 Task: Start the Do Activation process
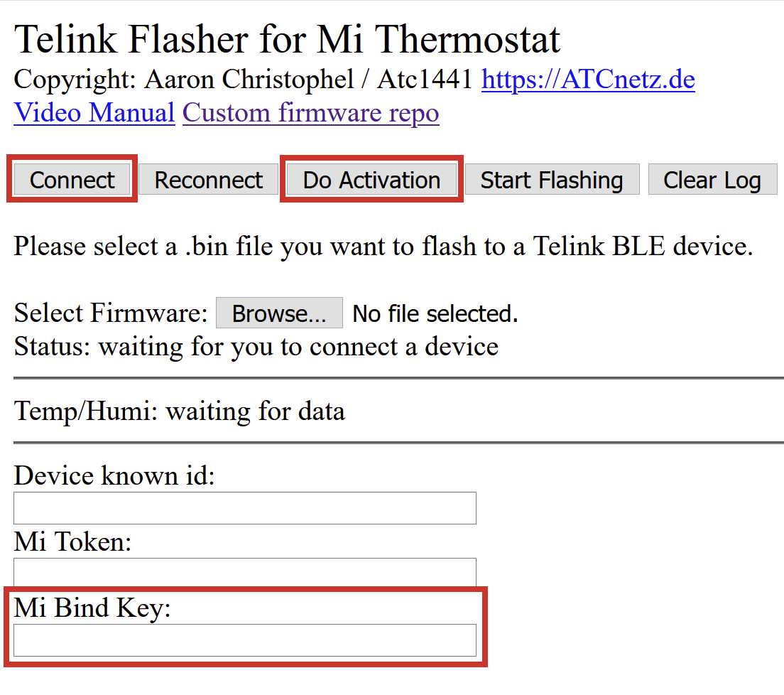[371, 180]
